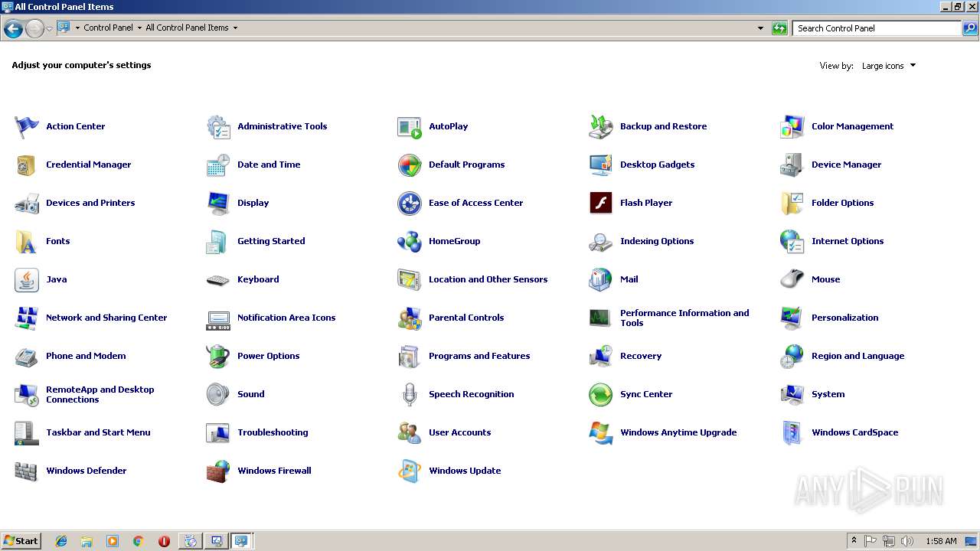Screen dimensions: 980x551
Task: Open the Java coffee cup icon
Action: pos(27,280)
